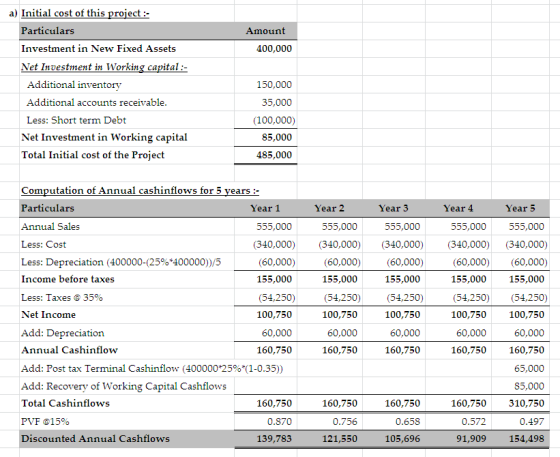Select the "Initial cost of this project :-" heading cell
Viewport: 560px width, 457px height.
[x=85, y=13]
